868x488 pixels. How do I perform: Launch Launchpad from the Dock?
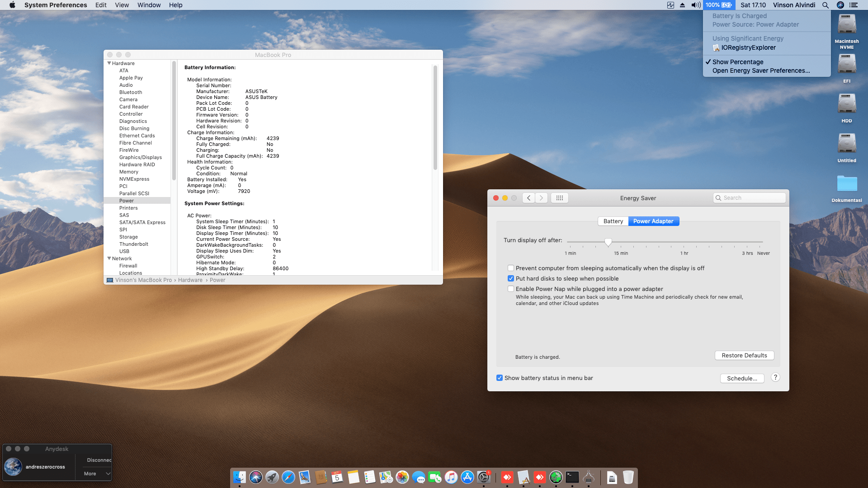[x=272, y=478]
